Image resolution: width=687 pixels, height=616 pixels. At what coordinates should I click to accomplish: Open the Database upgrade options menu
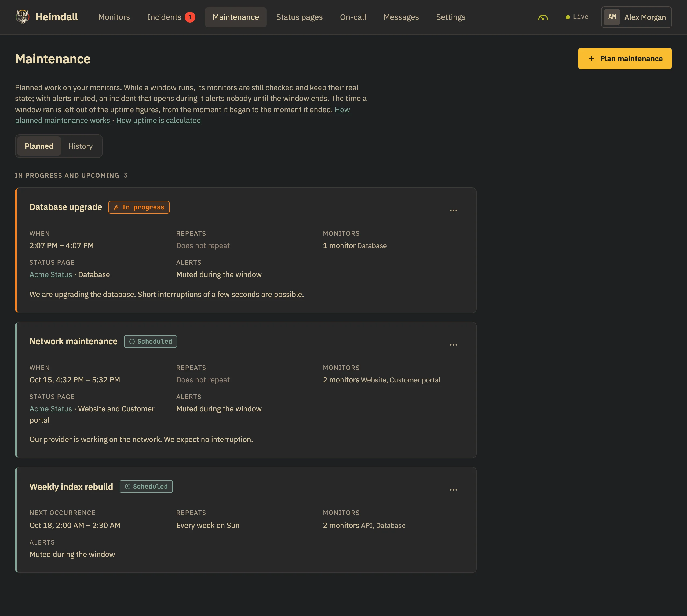(x=453, y=211)
